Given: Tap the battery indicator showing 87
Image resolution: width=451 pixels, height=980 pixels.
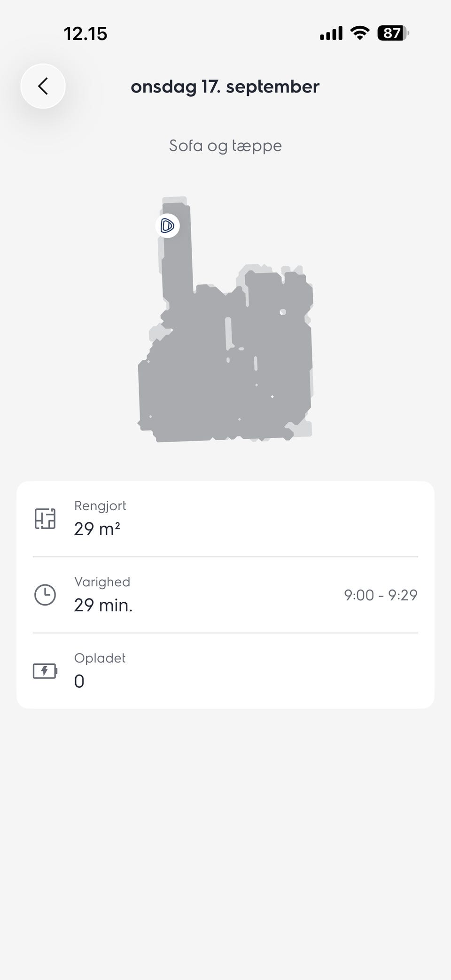Looking at the screenshot, I should [393, 33].
